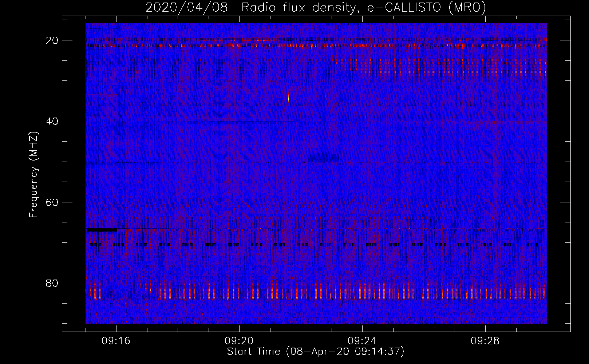Click the 20 frequency tick label
Viewport: 589px width, 364px height.
point(52,40)
